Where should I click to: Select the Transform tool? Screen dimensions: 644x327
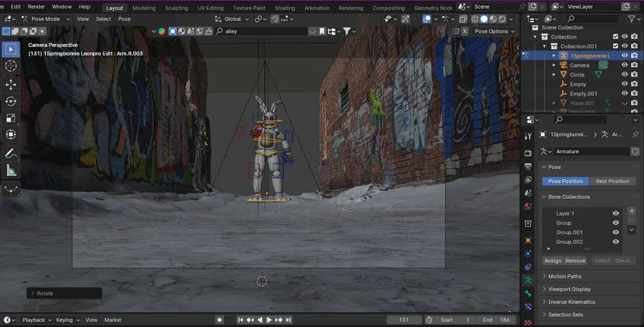click(x=11, y=135)
